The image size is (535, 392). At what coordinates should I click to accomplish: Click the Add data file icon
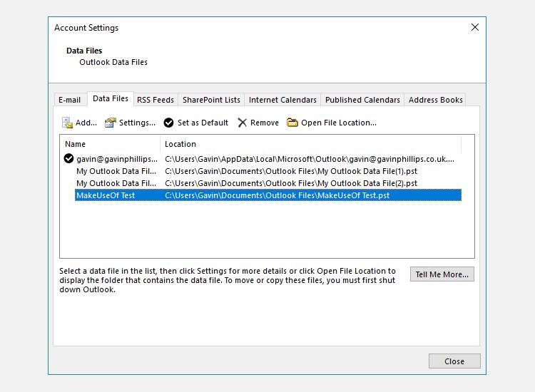pyautogui.click(x=67, y=123)
